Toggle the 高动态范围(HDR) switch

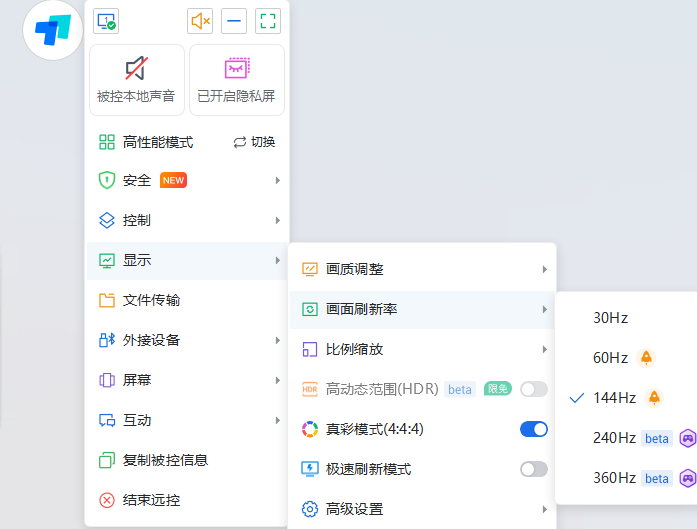(x=534, y=389)
